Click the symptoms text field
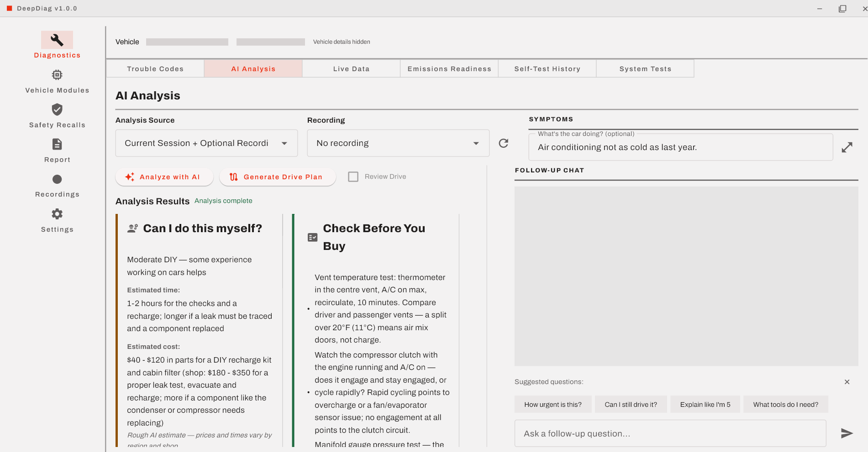This screenshot has height=452, width=868. point(681,147)
